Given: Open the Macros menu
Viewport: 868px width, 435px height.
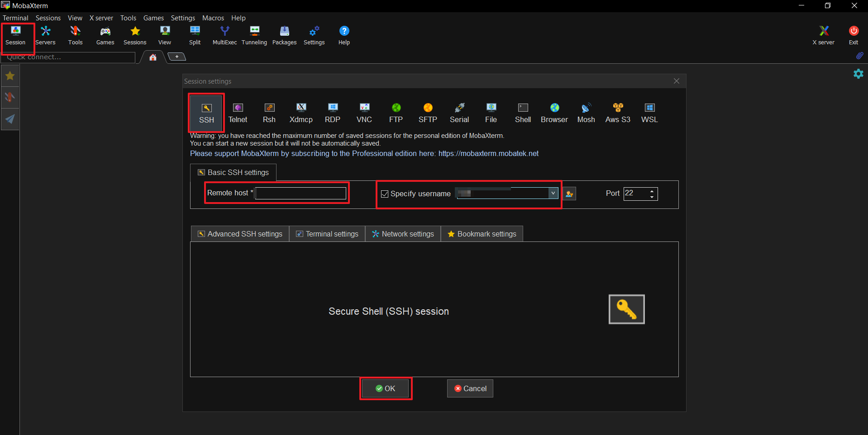Looking at the screenshot, I should [213, 18].
